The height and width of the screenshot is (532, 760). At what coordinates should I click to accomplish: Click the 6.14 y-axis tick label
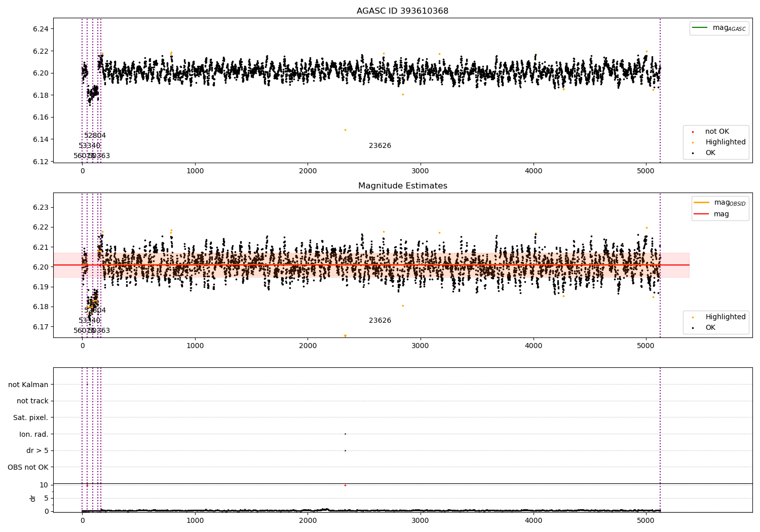click(41, 139)
